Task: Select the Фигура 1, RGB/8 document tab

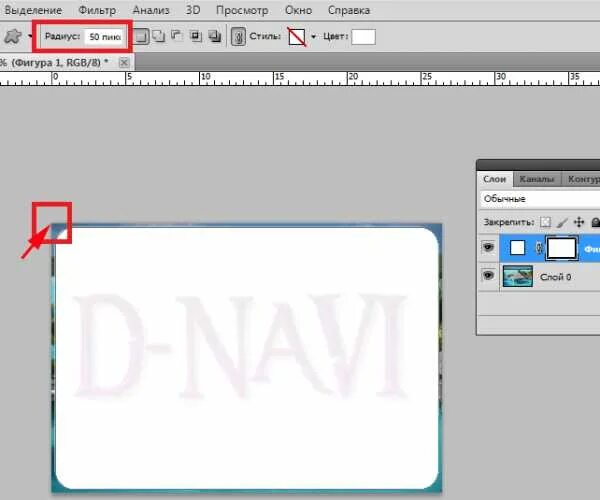Action: click(59, 62)
